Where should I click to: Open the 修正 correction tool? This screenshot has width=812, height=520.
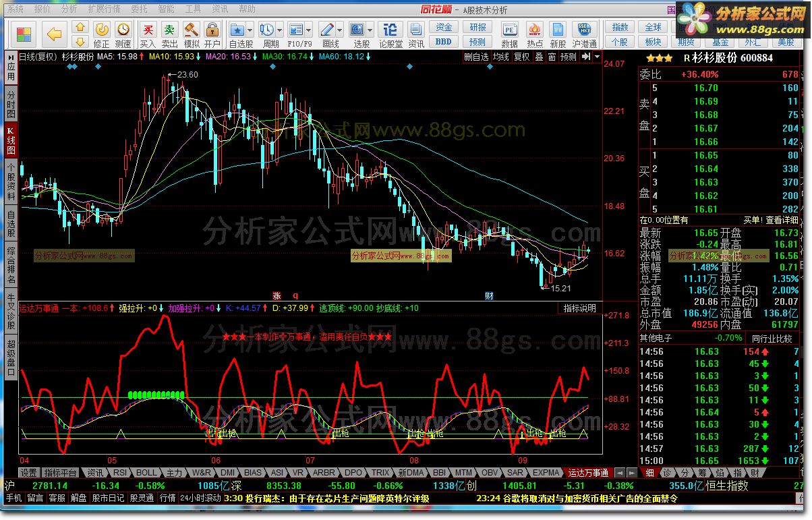coord(101,34)
